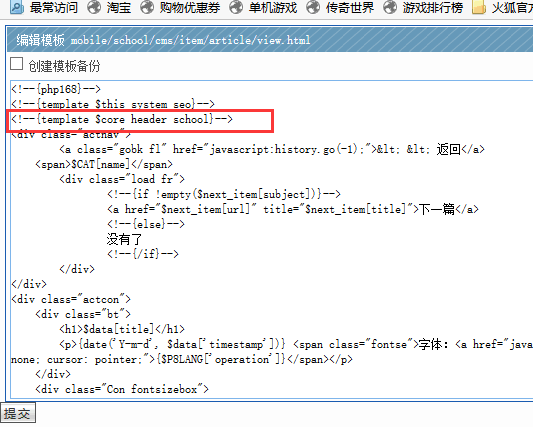This screenshot has height=427, width=533.
Task: Open the 游戏排行榜 bookmark
Action: [x=433, y=7]
